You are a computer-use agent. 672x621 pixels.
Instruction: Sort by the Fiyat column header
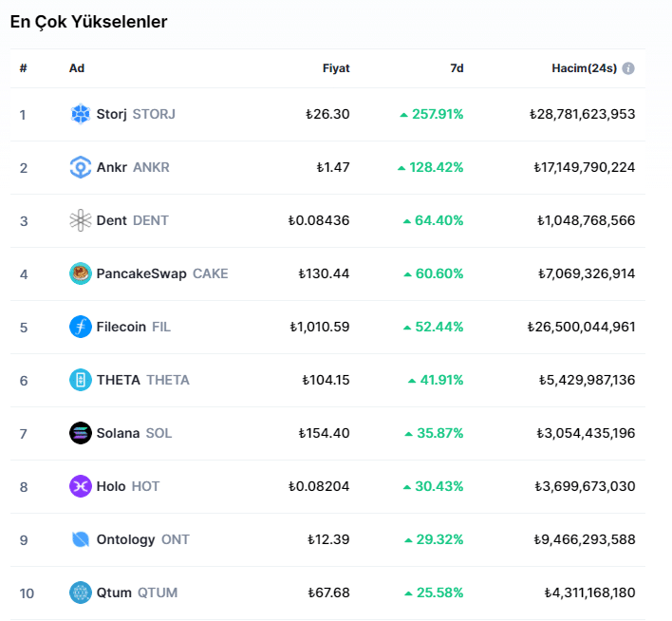coord(336,68)
